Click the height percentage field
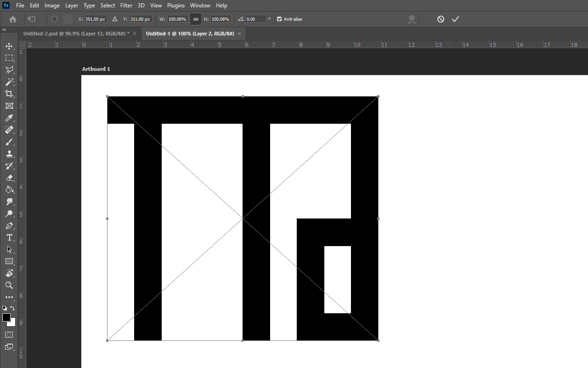 [x=221, y=19]
